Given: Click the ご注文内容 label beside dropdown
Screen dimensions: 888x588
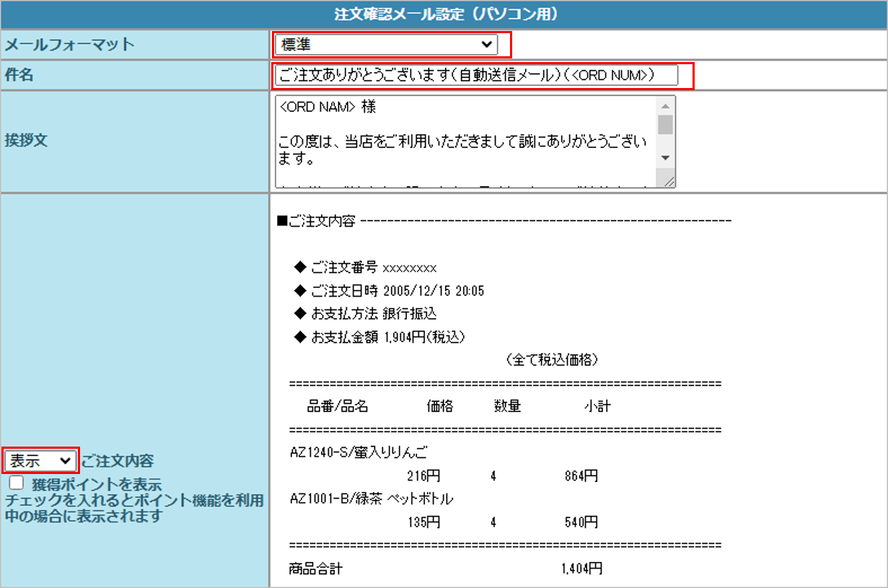Looking at the screenshot, I should tap(118, 460).
